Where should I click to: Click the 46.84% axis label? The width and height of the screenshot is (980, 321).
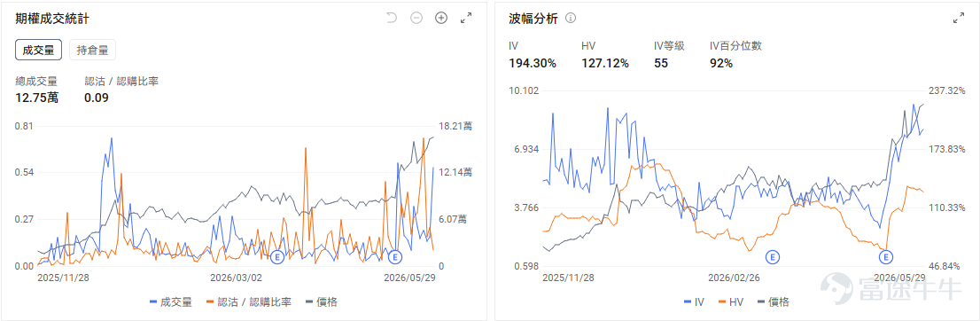945,266
